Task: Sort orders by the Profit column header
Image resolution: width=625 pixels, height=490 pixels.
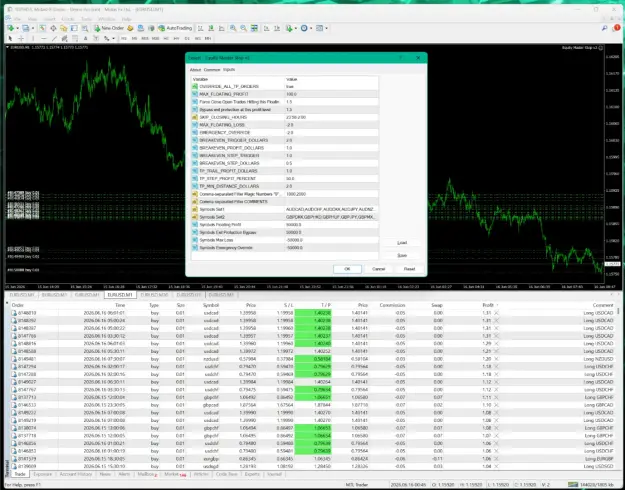Action: coord(488,305)
